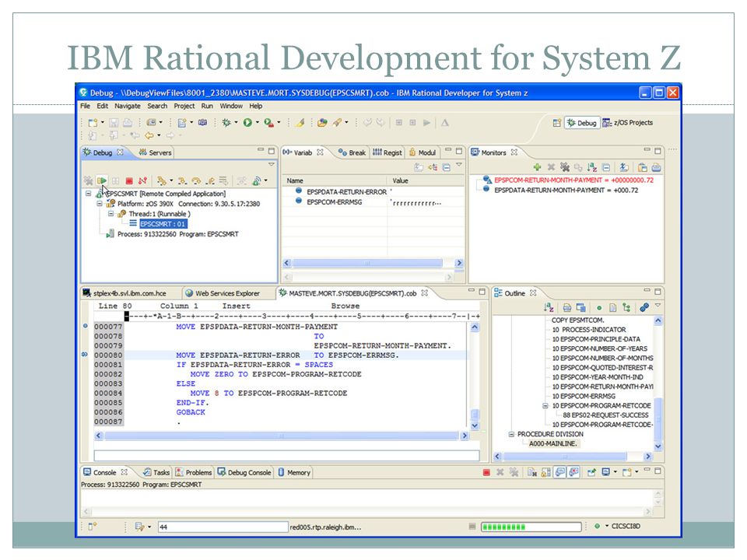Click the Sort a-z icon in Outline toolbar
Viewport: 747px width, 560px height.
tap(549, 308)
